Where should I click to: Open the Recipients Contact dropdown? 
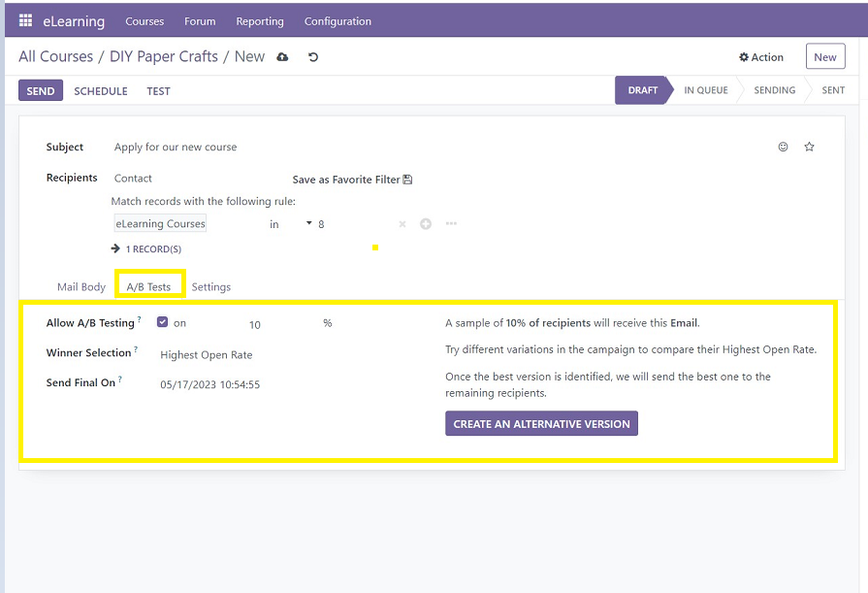click(133, 179)
